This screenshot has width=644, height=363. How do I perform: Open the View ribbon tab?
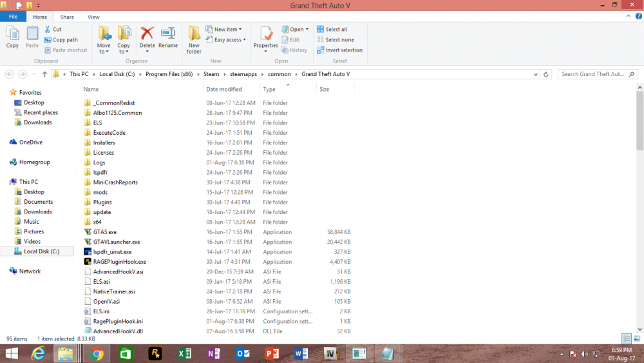93,17
